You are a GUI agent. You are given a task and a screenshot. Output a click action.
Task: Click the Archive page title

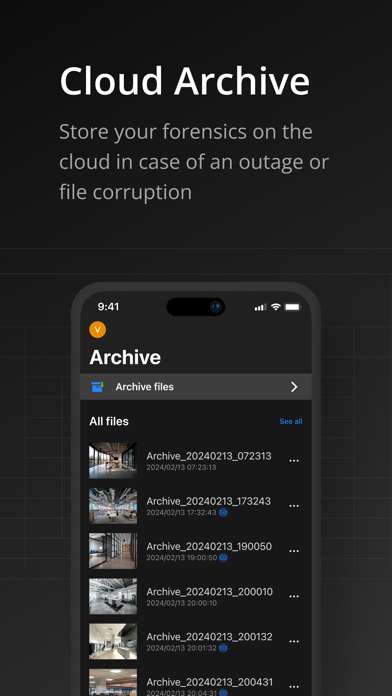coord(125,357)
